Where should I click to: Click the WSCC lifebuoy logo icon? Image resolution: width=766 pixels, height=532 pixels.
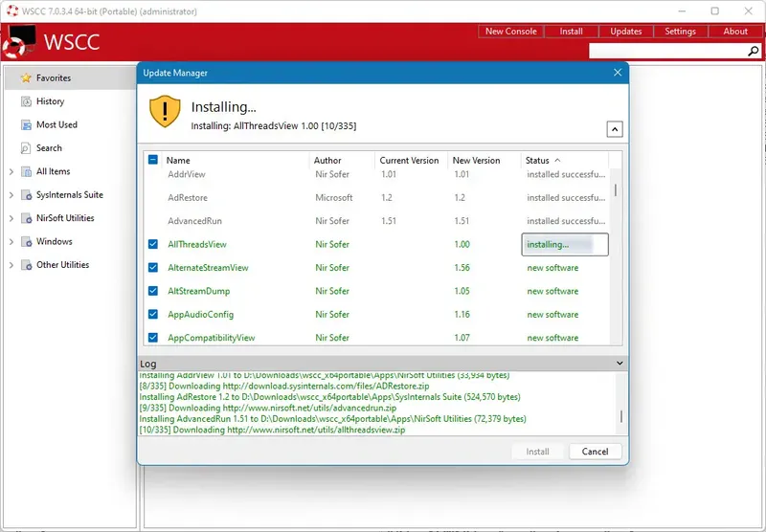coord(19,41)
